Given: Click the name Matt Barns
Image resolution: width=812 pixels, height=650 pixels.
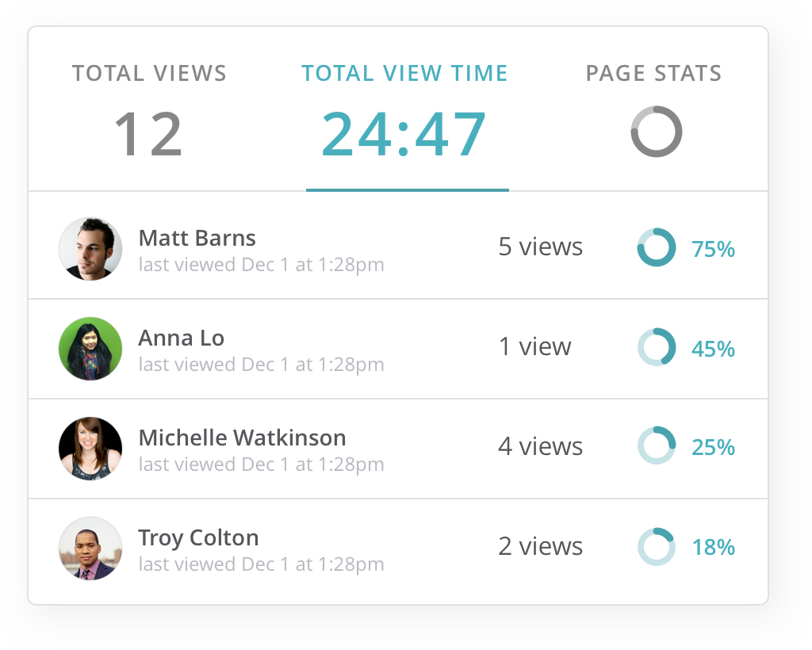Looking at the screenshot, I should point(197,237).
